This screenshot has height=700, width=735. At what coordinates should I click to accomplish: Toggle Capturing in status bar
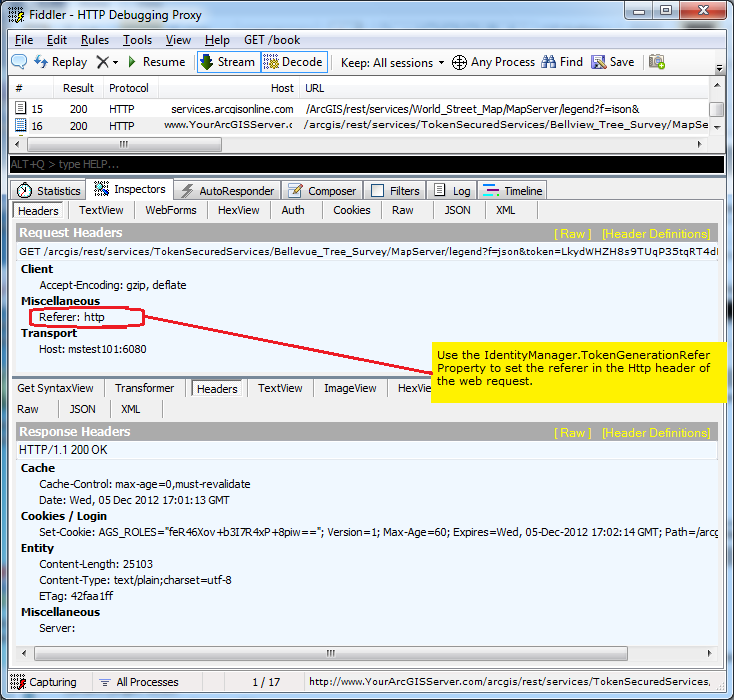pyautogui.click(x=43, y=682)
